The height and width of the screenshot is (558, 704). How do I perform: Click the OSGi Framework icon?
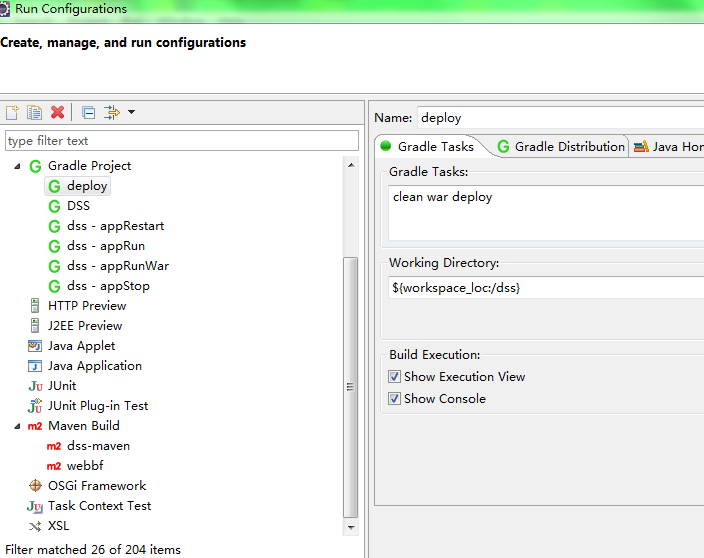pos(35,486)
